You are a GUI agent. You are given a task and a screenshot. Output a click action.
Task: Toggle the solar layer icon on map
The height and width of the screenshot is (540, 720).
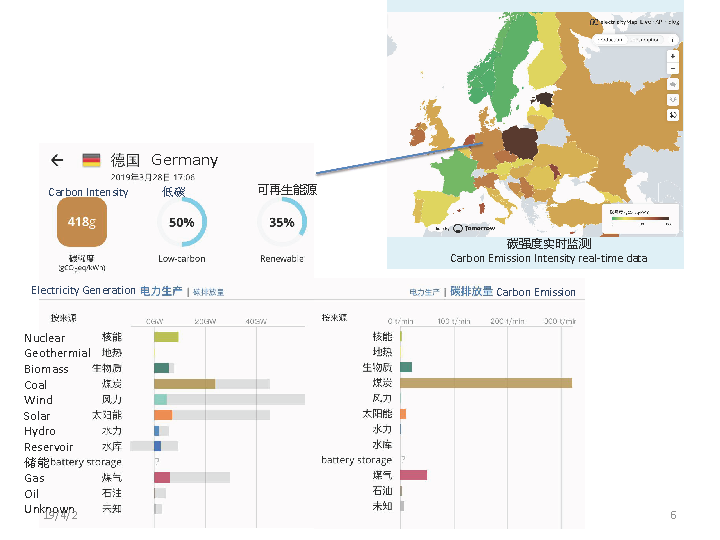coord(673,99)
